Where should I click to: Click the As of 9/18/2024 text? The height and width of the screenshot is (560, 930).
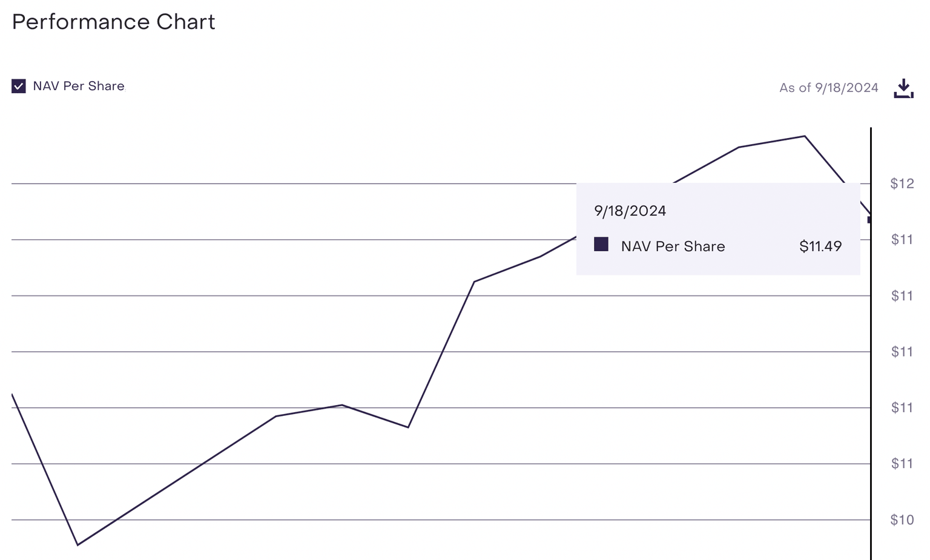(828, 88)
